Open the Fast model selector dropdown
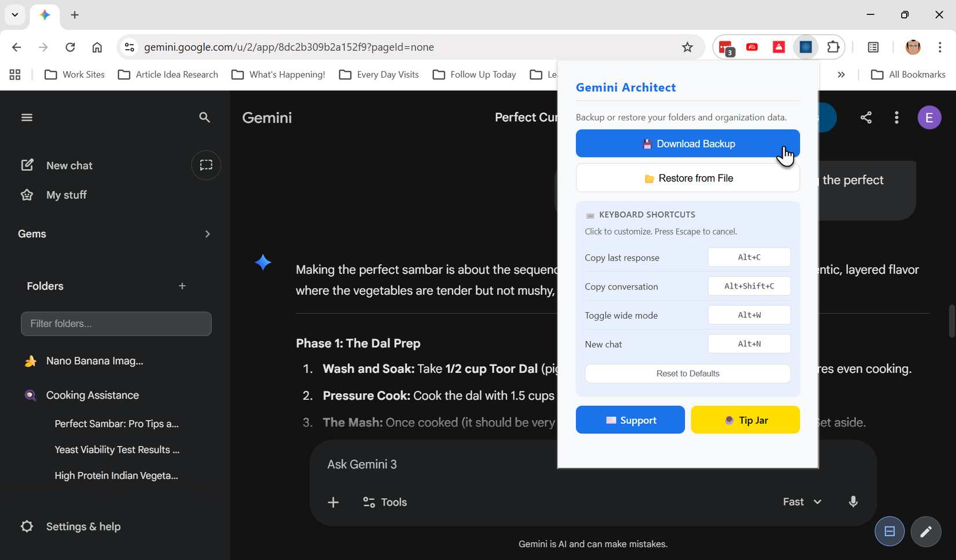This screenshot has width=956, height=560. (802, 502)
